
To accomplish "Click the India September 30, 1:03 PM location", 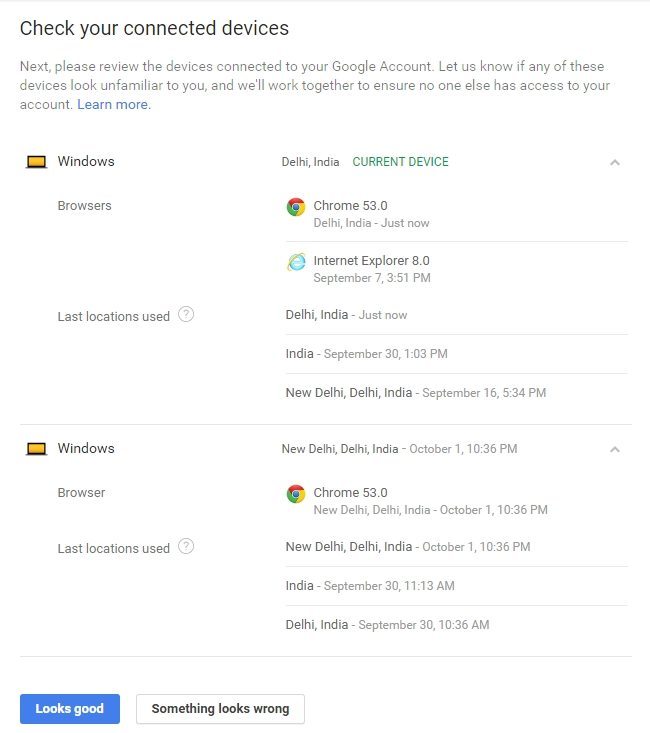I will coord(367,354).
